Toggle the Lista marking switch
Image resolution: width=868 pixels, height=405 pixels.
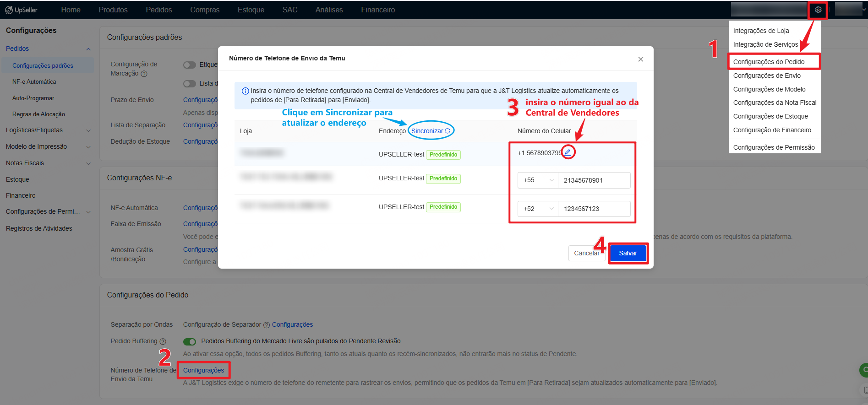(x=189, y=83)
